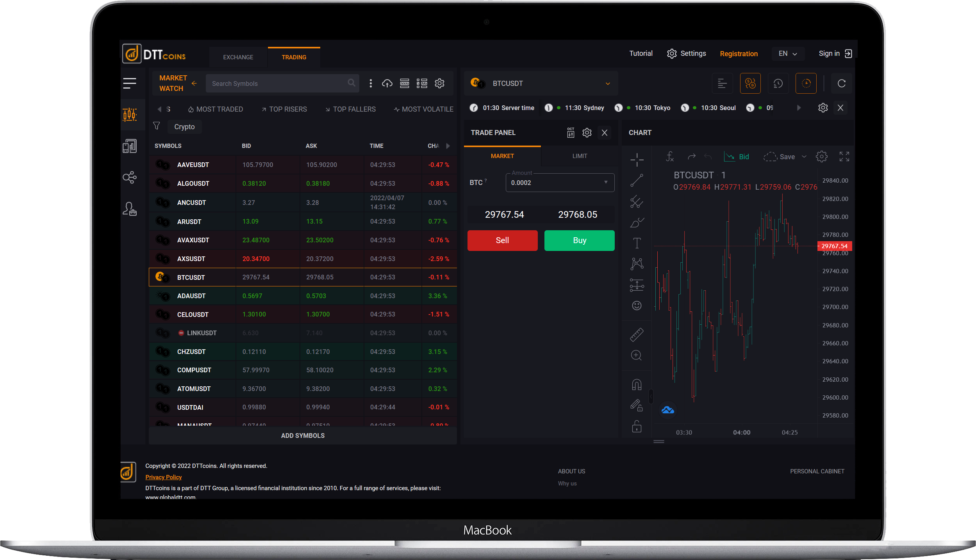Refresh the trading workspace
The width and height of the screenshot is (976, 560).
pos(842,83)
